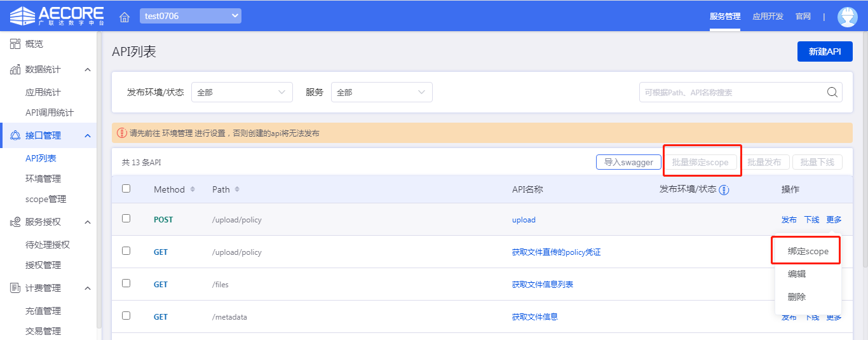Viewport: 868px width, 340px height.
Task: Choose 绑定scope from the more menu
Action: tap(808, 251)
